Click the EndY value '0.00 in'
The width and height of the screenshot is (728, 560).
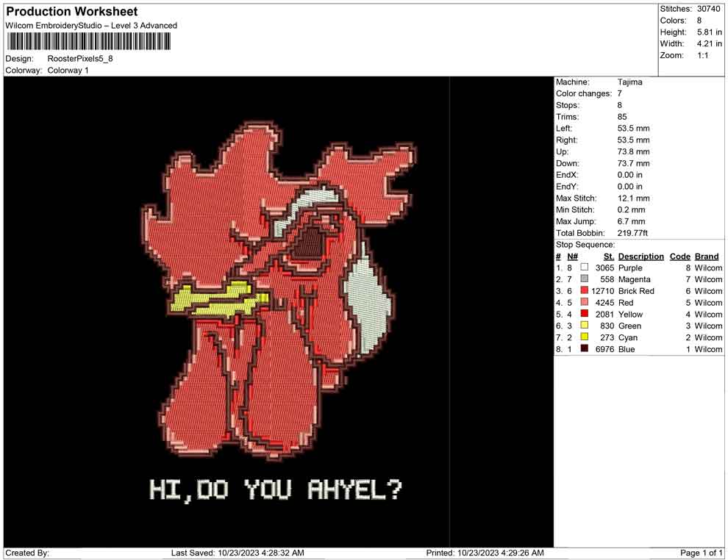[x=629, y=187]
